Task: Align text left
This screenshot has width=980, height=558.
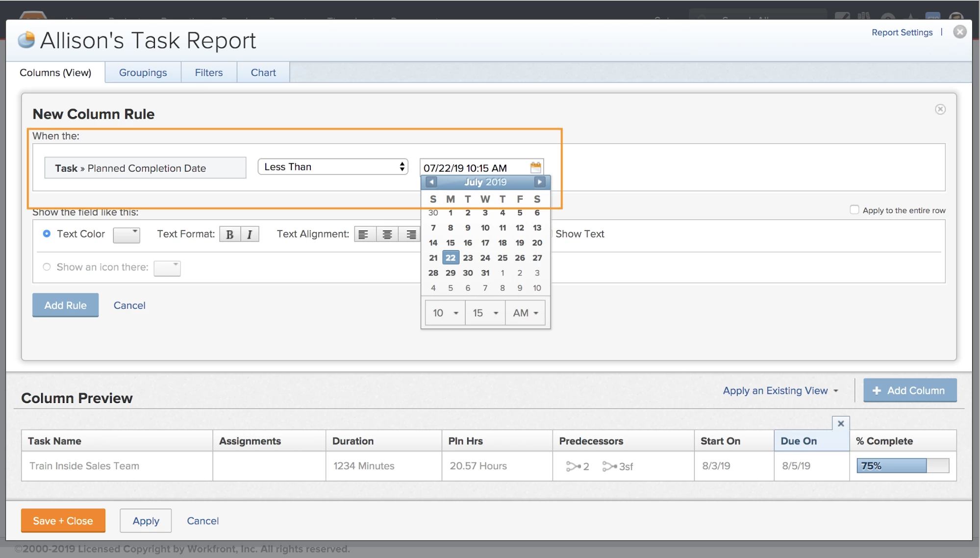Action: tap(364, 234)
